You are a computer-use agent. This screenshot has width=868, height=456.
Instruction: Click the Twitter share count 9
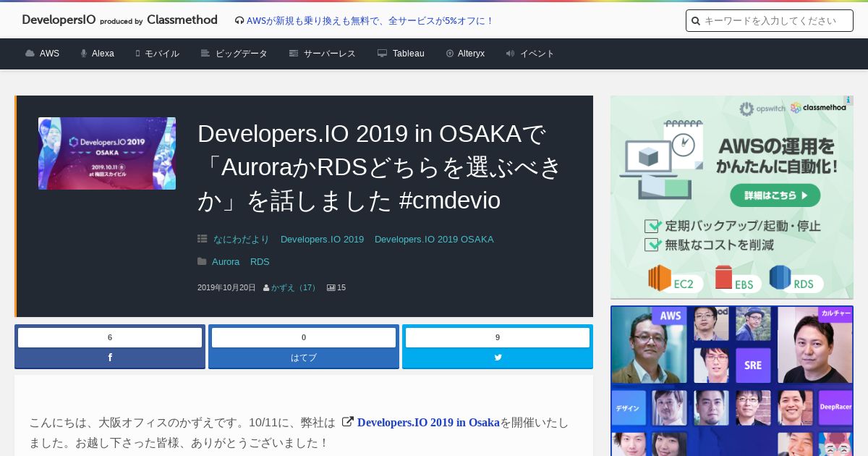498,337
